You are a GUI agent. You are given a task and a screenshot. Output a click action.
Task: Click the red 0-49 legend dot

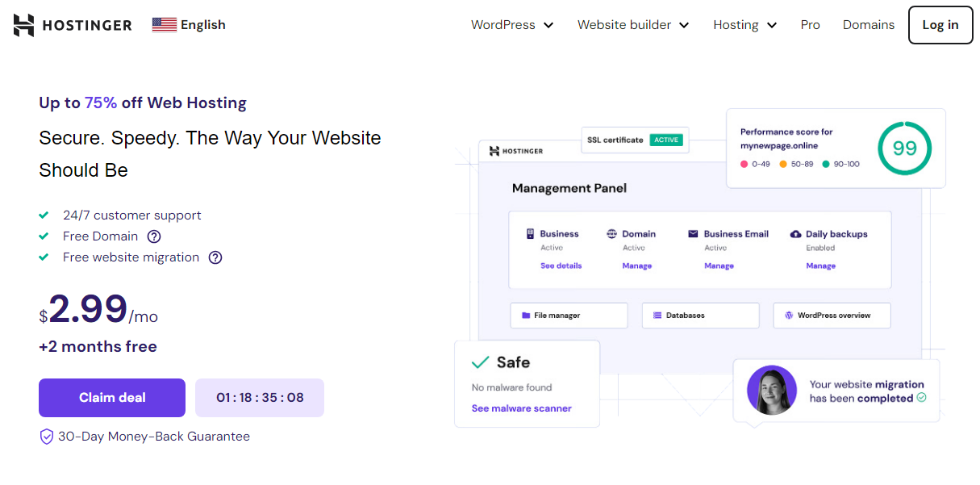click(x=744, y=164)
